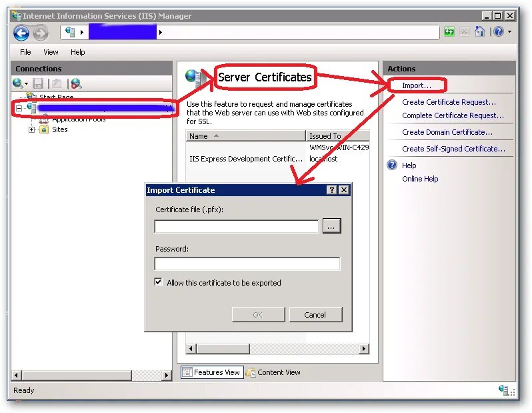
Task: Click the Server Certificates globe icon
Action: pos(195,78)
